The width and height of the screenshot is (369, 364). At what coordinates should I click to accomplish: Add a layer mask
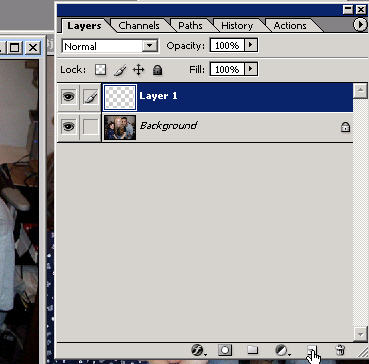pyautogui.click(x=225, y=350)
